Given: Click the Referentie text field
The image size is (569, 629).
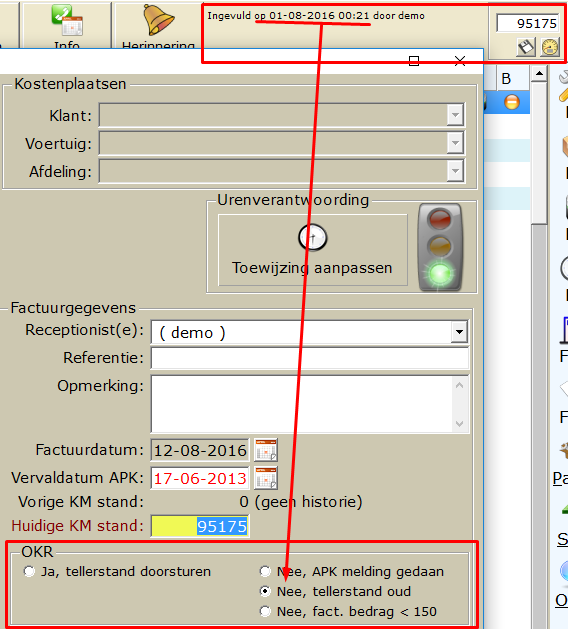Looking at the screenshot, I should (310, 358).
